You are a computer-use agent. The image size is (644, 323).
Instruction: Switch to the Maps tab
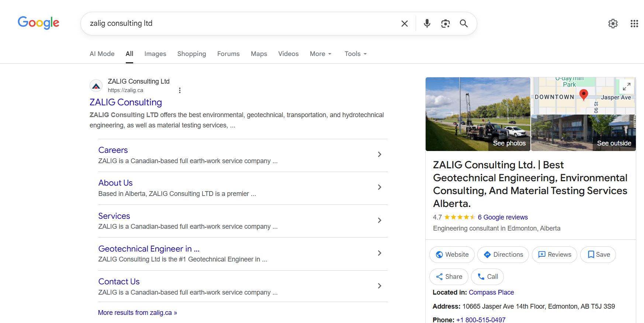(259, 54)
